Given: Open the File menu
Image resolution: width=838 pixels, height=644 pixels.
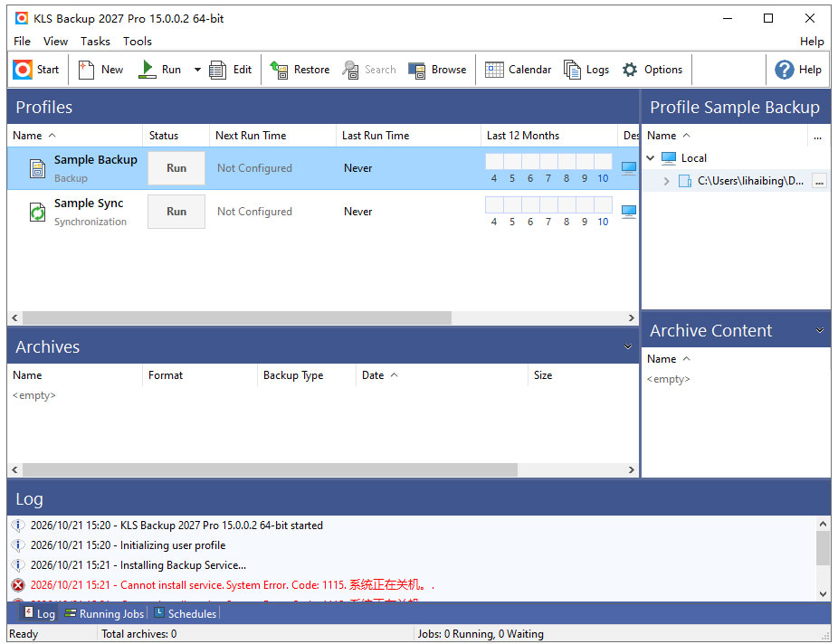Looking at the screenshot, I should tap(22, 41).
